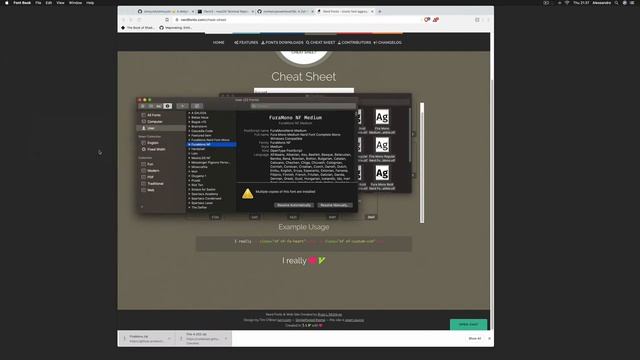Click Resolve Manually in Font Book
This screenshot has height=360, width=640.
pos(334,205)
